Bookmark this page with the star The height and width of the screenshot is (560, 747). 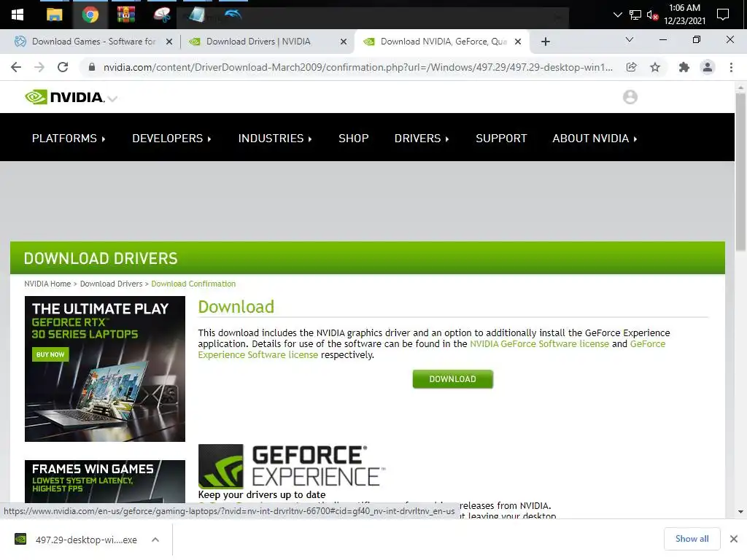tap(655, 67)
